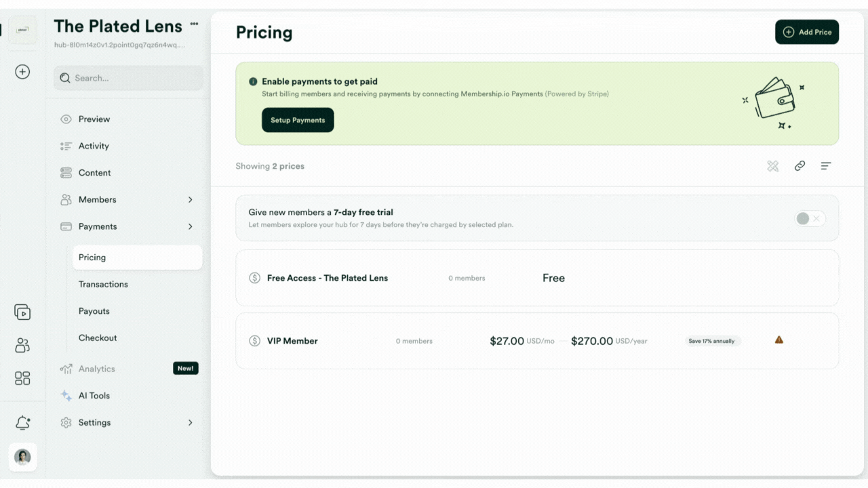Click the sort lines icon above price list
This screenshot has height=488, width=868.
tap(826, 166)
